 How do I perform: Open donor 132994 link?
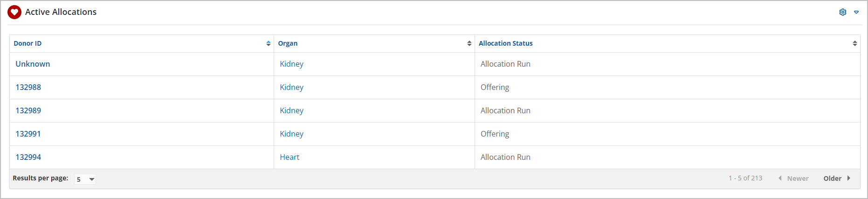click(x=28, y=157)
